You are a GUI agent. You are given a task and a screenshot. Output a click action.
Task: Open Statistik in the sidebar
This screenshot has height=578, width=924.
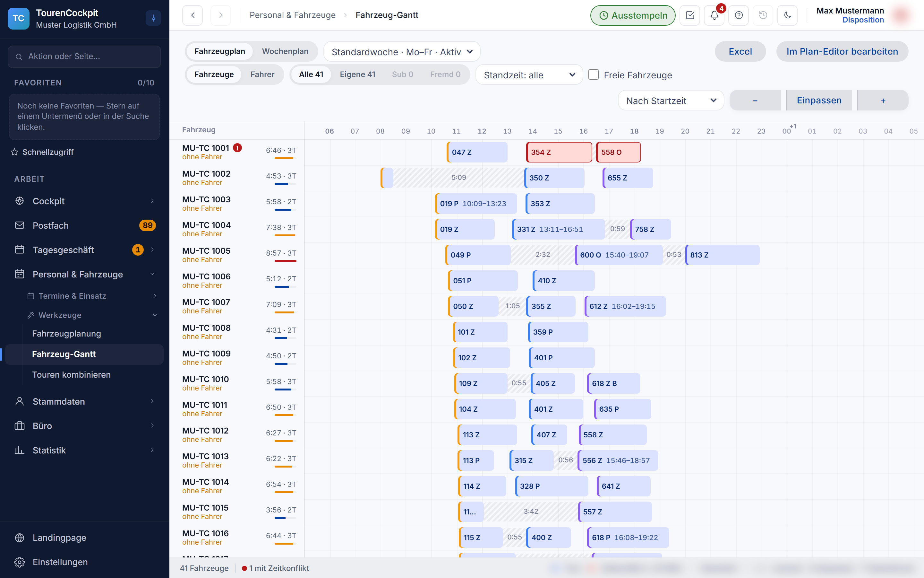[84, 450]
